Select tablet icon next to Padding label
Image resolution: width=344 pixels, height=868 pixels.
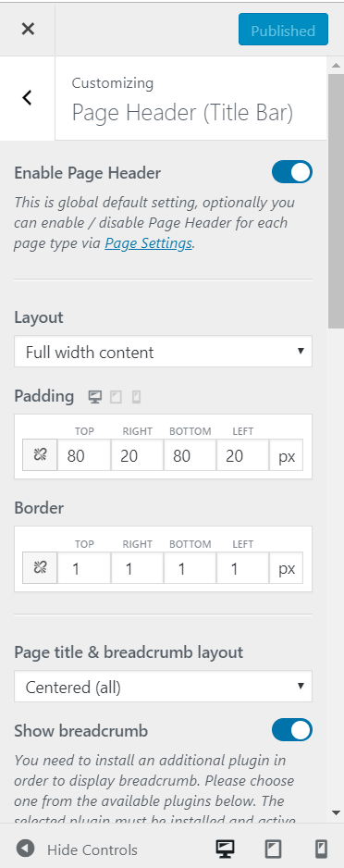point(116,397)
